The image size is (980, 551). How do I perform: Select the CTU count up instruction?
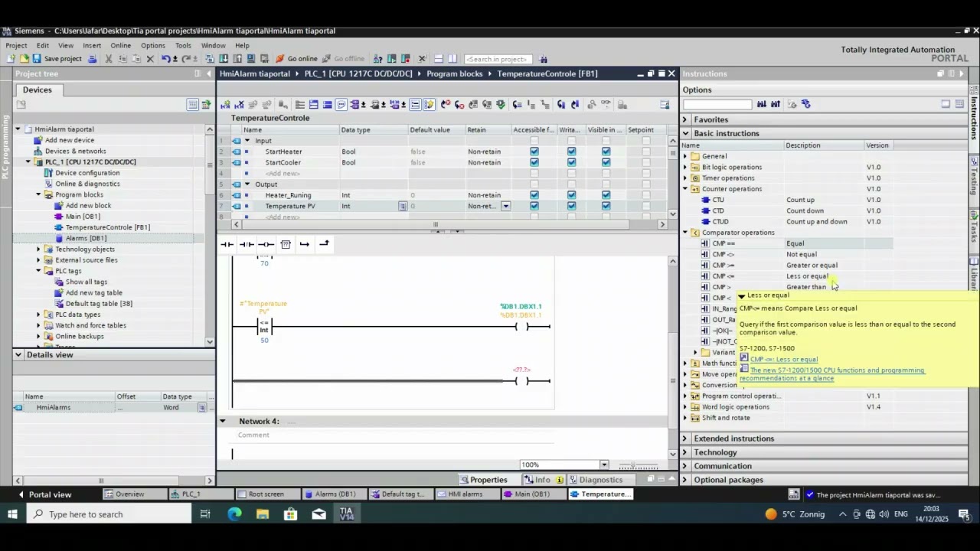pos(718,200)
